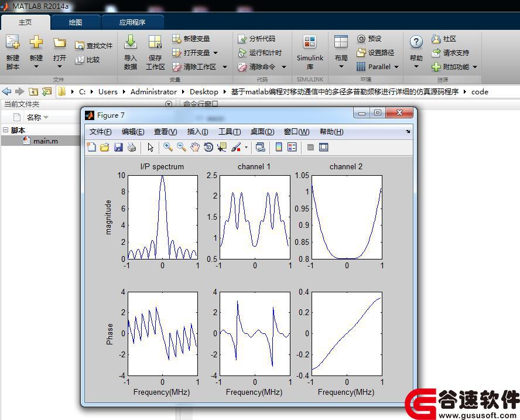This screenshot has height=420, width=520.
Task: Toggle the Edit Plot arrow tool
Action: (x=151, y=147)
